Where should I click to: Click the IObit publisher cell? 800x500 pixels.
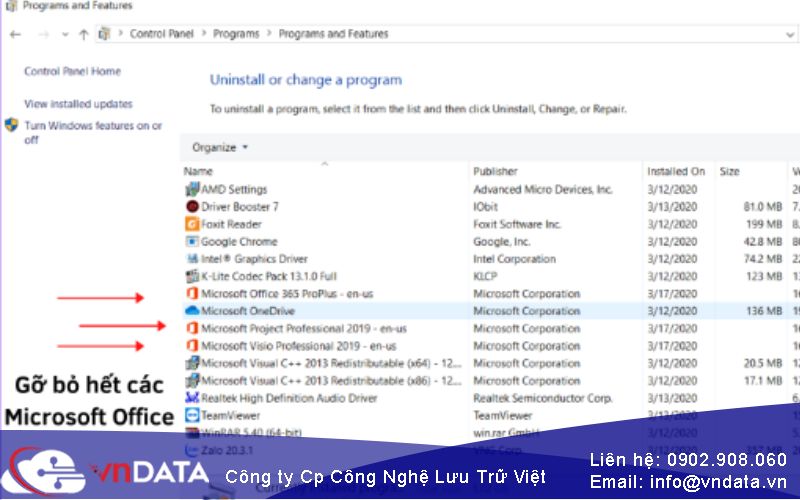click(x=485, y=207)
